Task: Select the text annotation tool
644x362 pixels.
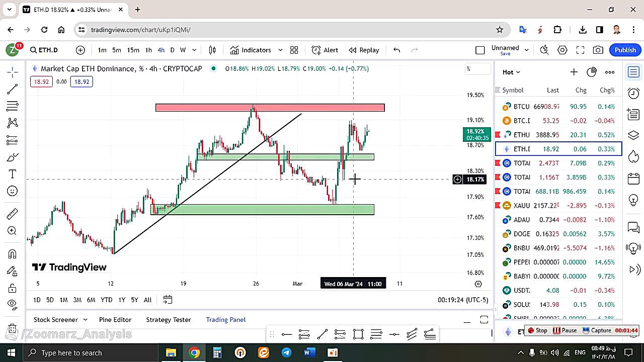Action: 13,174
